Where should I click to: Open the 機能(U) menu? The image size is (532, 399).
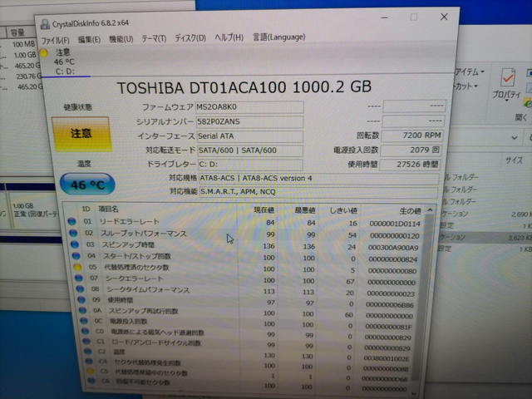click(121, 39)
